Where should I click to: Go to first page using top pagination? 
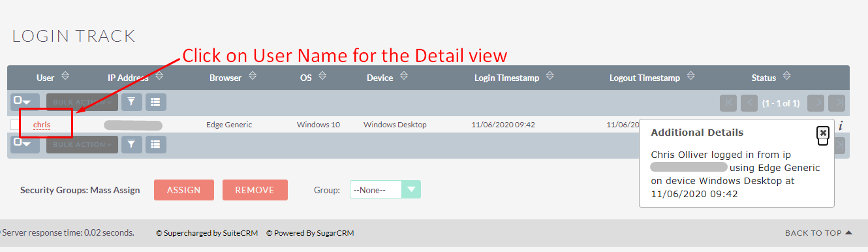(729, 102)
